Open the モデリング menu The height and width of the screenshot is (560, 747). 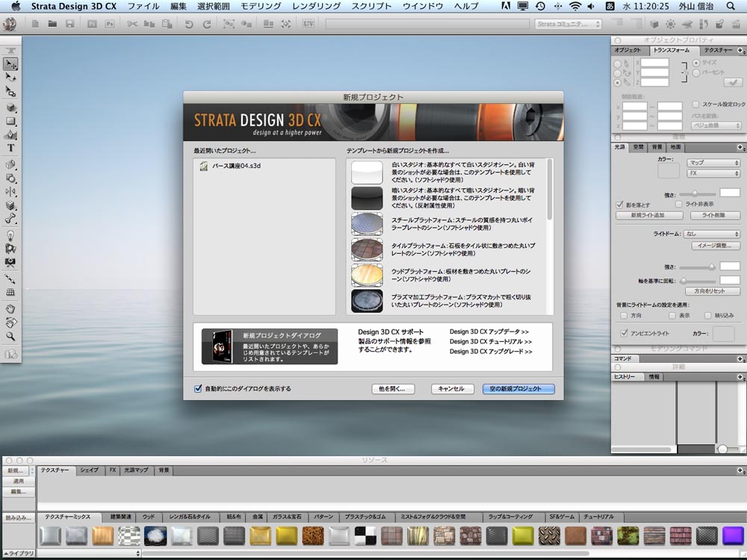[260, 6]
